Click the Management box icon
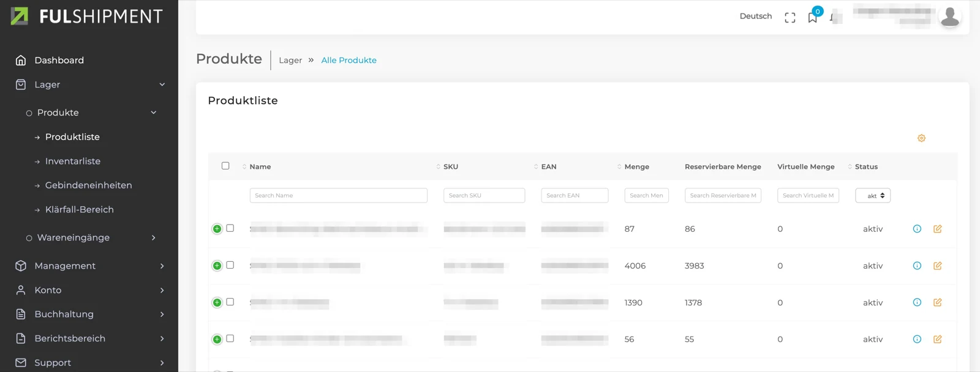 click(21, 266)
